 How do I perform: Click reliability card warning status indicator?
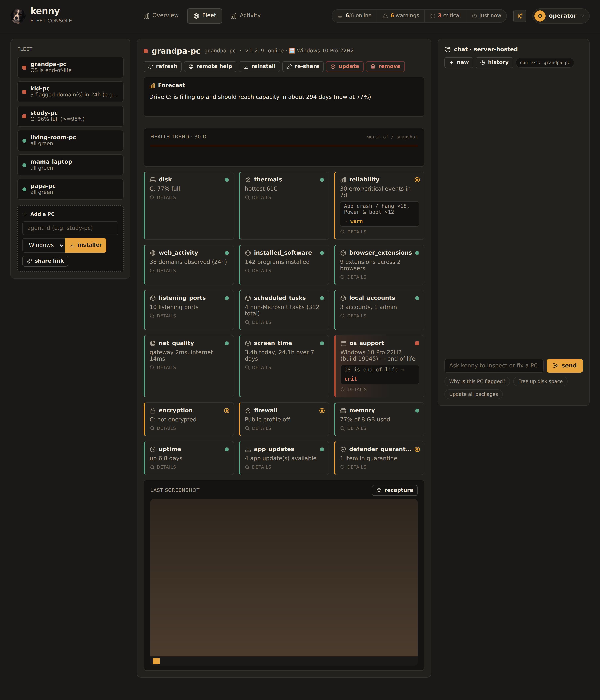417,180
